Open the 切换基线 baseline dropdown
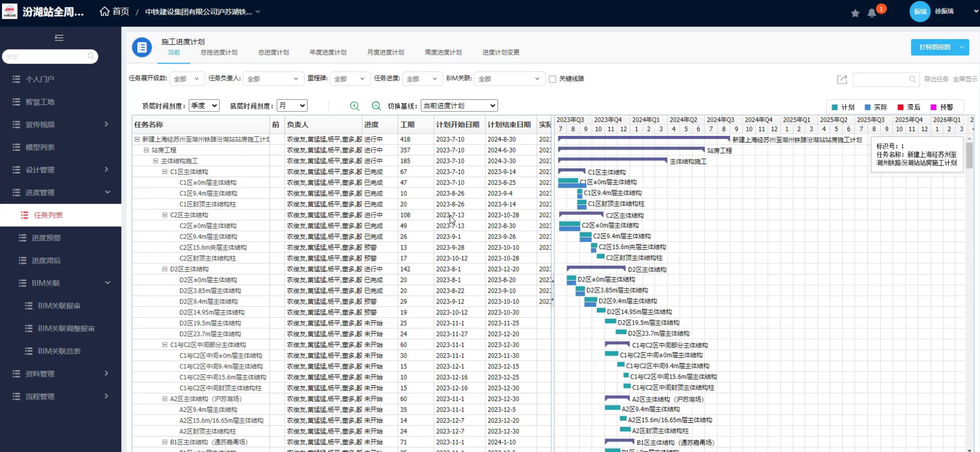Image resolution: width=980 pixels, height=452 pixels. [x=459, y=106]
